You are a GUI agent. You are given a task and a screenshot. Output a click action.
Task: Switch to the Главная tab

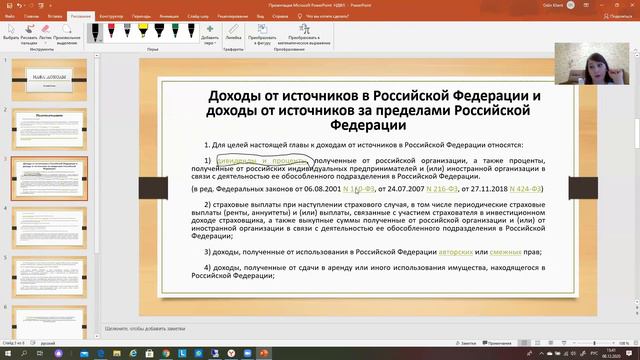(x=31, y=16)
